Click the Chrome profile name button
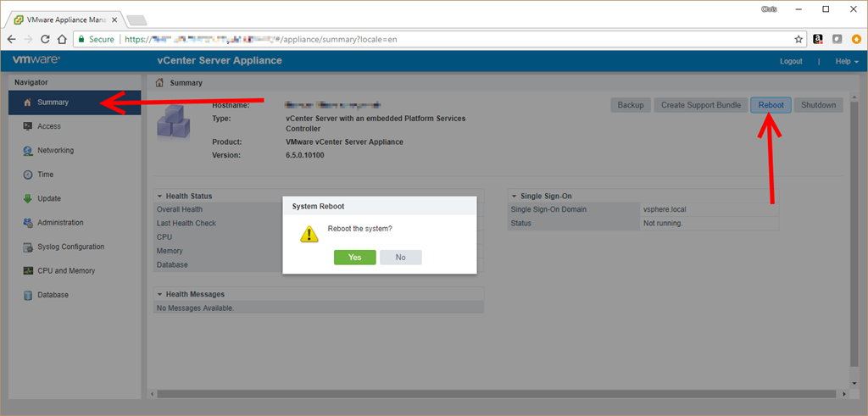The width and height of the screenshot is (868, 416). [768, 8]
